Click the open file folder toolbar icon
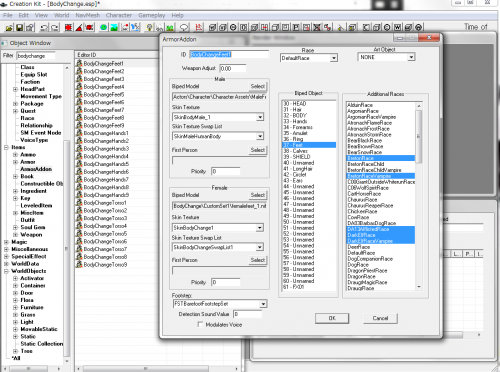500x372 pixels. pos(9,27)
